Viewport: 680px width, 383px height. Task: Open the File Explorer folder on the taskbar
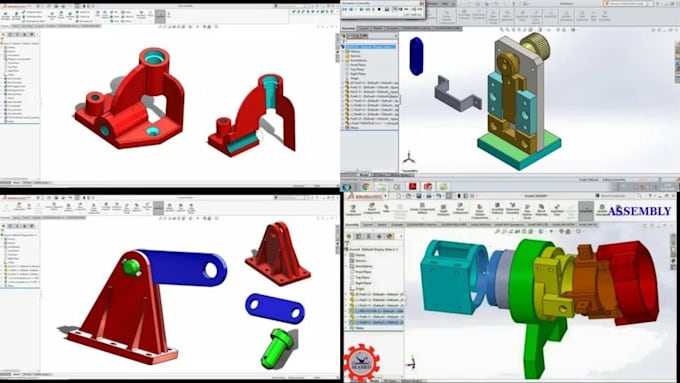click(x=381, y=187)
